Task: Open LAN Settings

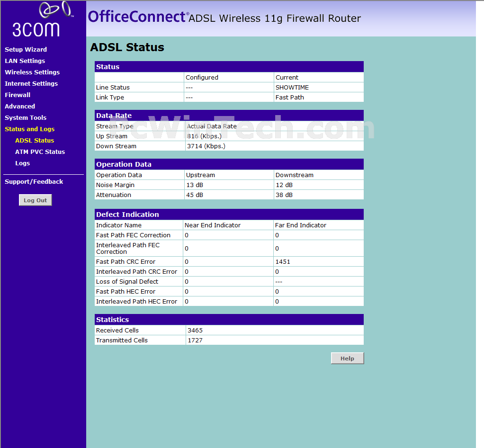Action: point(25,61)
